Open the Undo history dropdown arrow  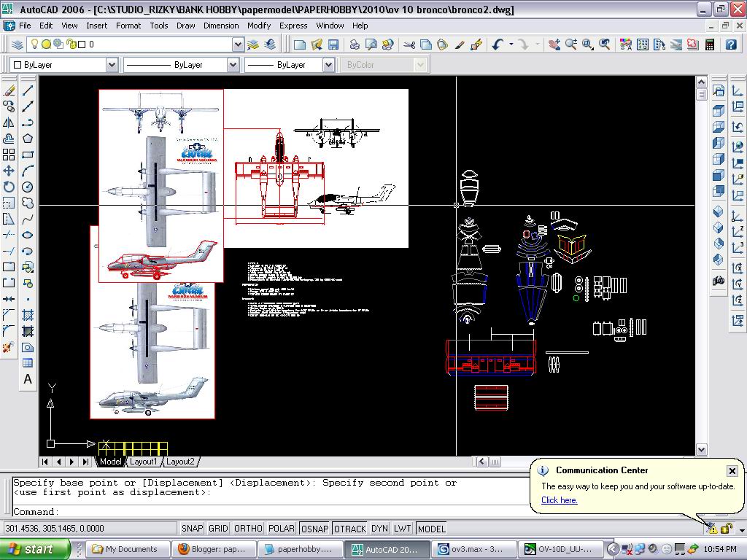(511, 44)
